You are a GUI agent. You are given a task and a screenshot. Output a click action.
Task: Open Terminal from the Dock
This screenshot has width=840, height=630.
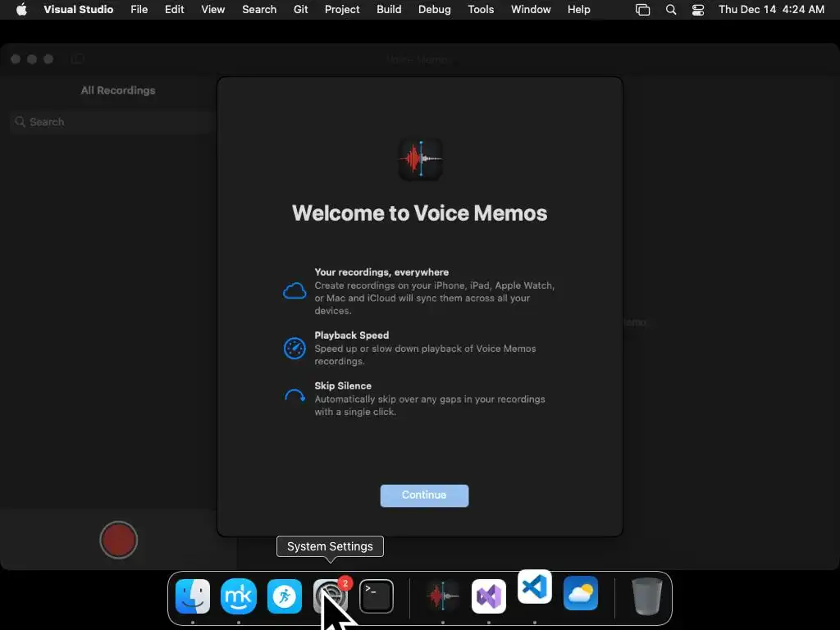pyautogui.click(x=377, y=596)
